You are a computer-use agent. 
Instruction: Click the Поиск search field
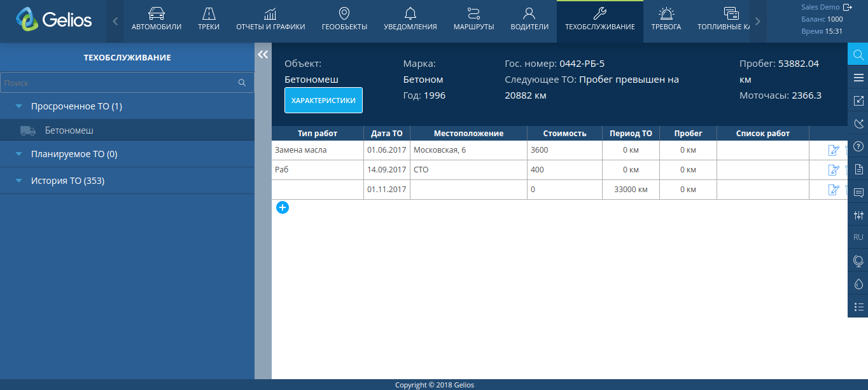[x=118, y=83]
